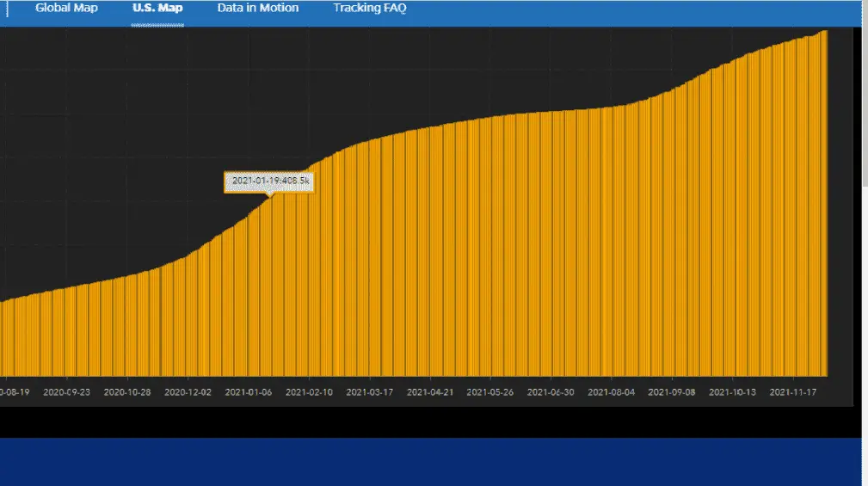Click the 2020-09-23 axis date label
This screenshot has width=868, height=486.
tap(66, 392)
